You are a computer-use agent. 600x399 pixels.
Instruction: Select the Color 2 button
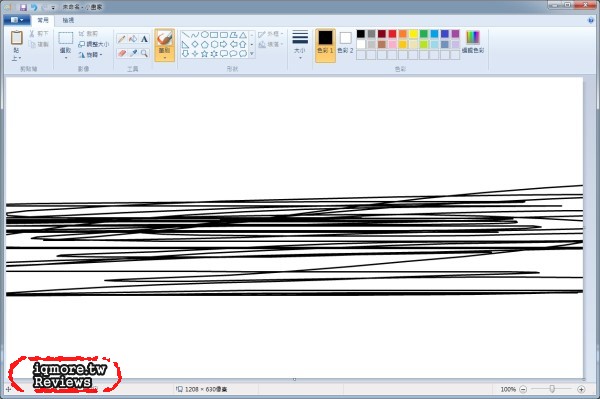pos(345,42)
